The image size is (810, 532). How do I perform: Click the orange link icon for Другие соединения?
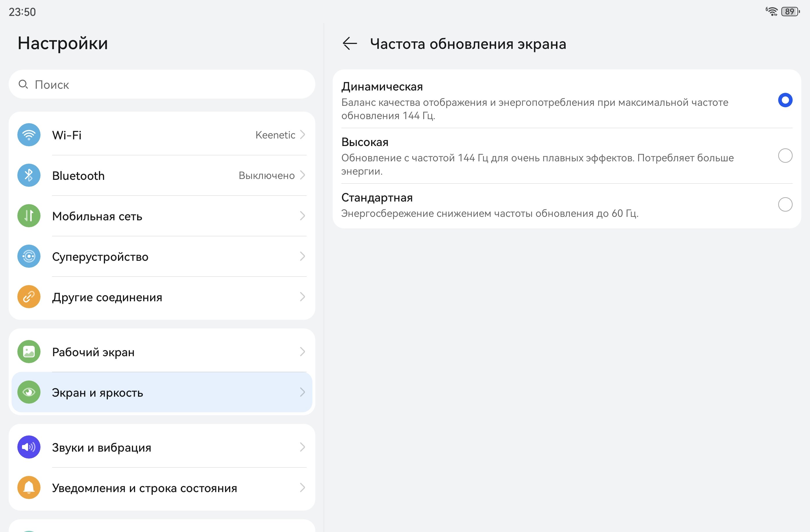[x=29, y=297]
